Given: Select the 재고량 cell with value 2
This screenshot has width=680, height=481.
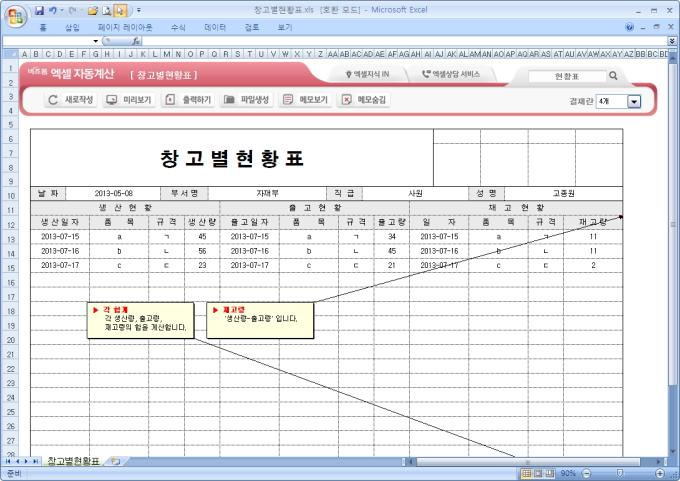Looking at the screenshot, I should click(x=593, y=265).
